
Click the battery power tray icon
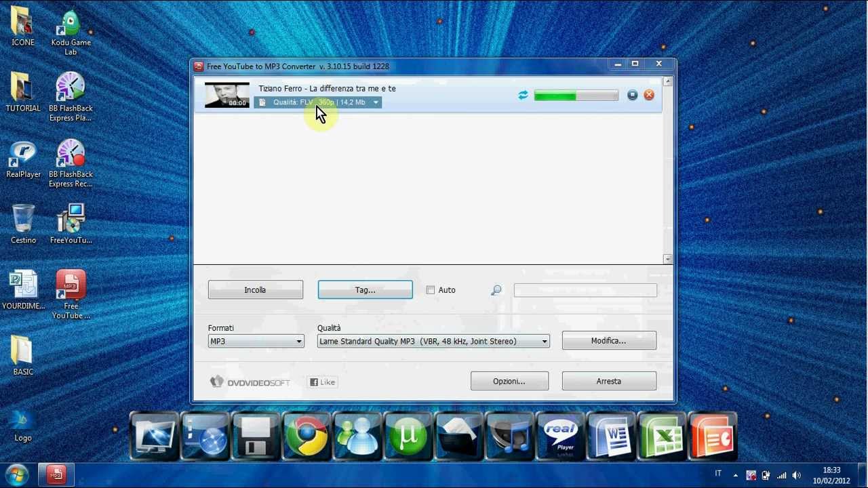coord(766,475)
